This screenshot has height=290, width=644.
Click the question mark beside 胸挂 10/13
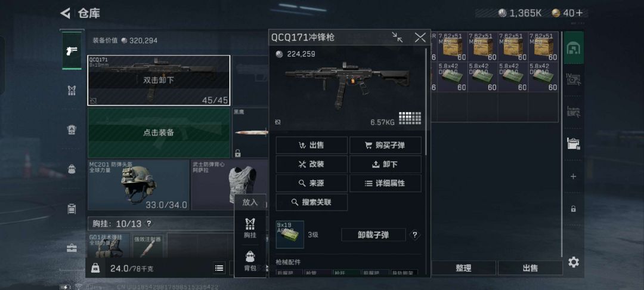point(148,224)
